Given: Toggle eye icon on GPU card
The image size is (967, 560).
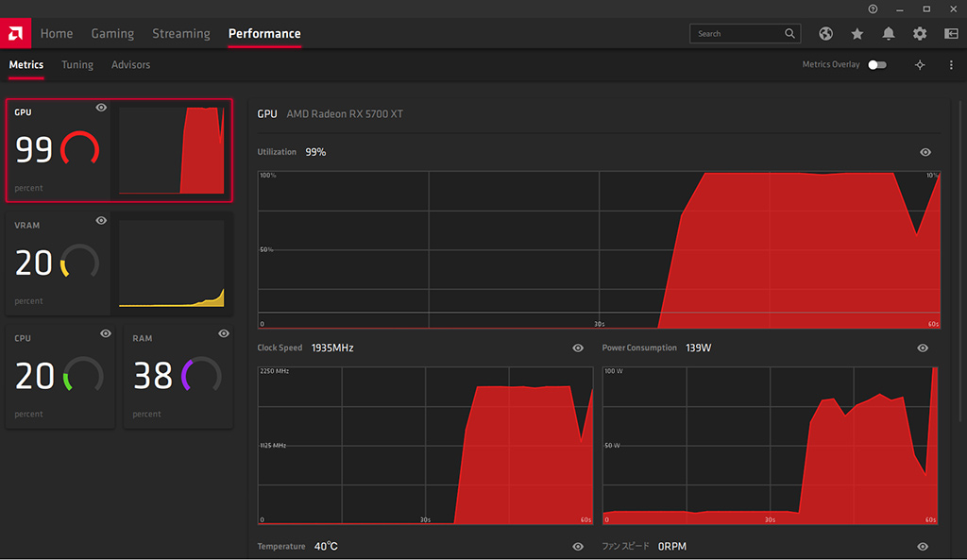Looking at the screenshot, I should pos(101,108).
